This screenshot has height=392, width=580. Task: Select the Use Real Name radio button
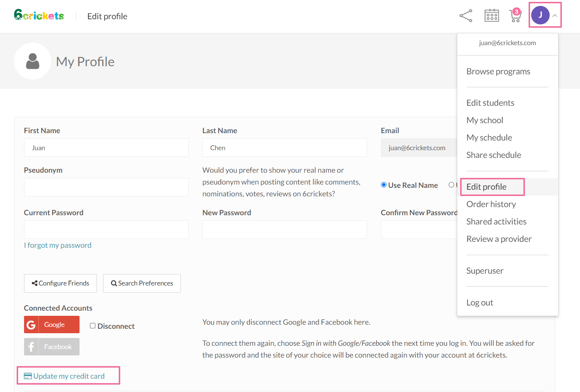pos(384,185)
